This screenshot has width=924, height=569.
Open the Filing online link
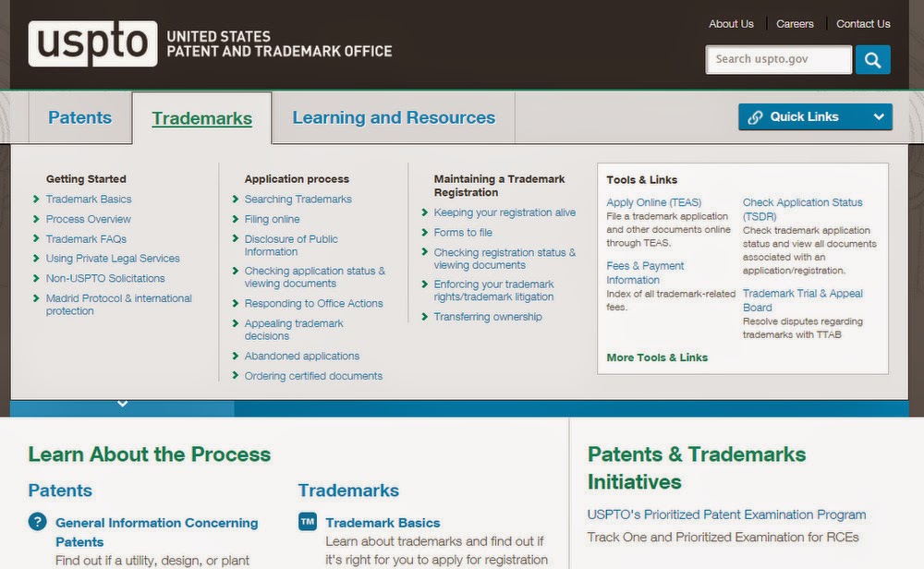[x=272, y=219]
